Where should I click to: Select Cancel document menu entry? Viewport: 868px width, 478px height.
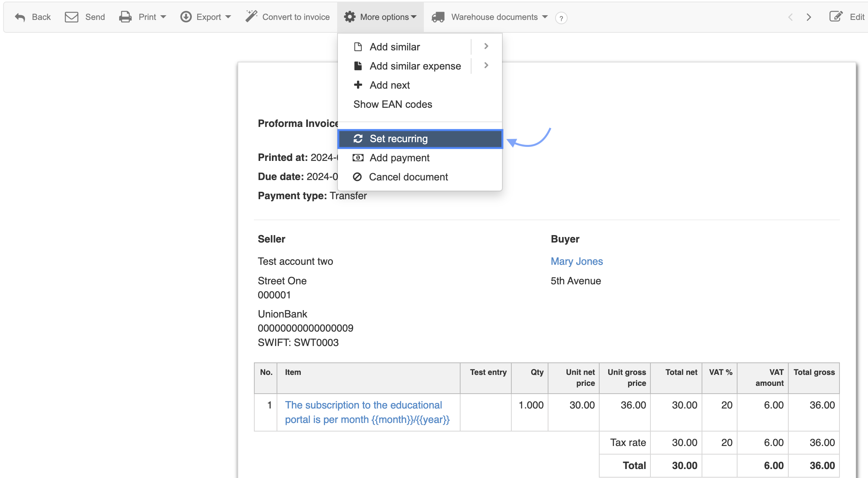pos(408,177)
